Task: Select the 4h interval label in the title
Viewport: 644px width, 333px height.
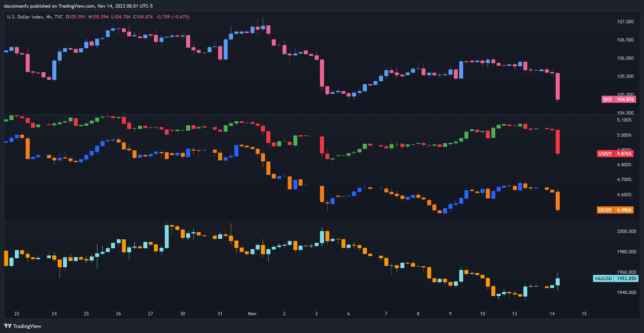Action: [x=49, y=17]
